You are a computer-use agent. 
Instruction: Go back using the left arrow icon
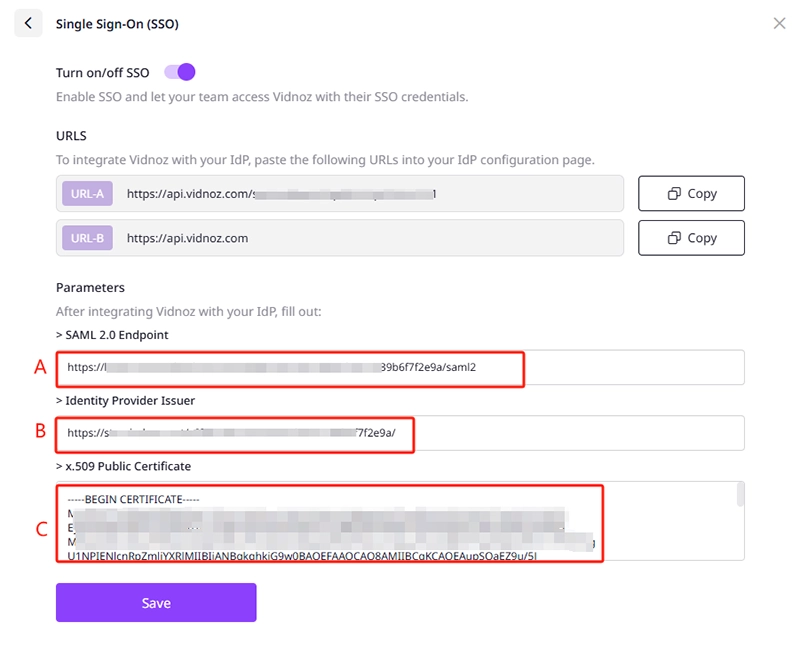click(28, 23)
